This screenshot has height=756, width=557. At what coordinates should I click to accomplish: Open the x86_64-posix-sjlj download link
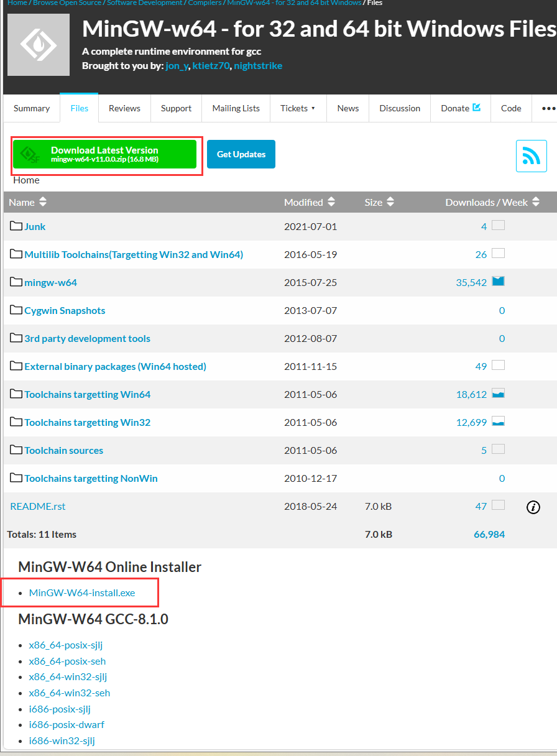click(66, 645)
